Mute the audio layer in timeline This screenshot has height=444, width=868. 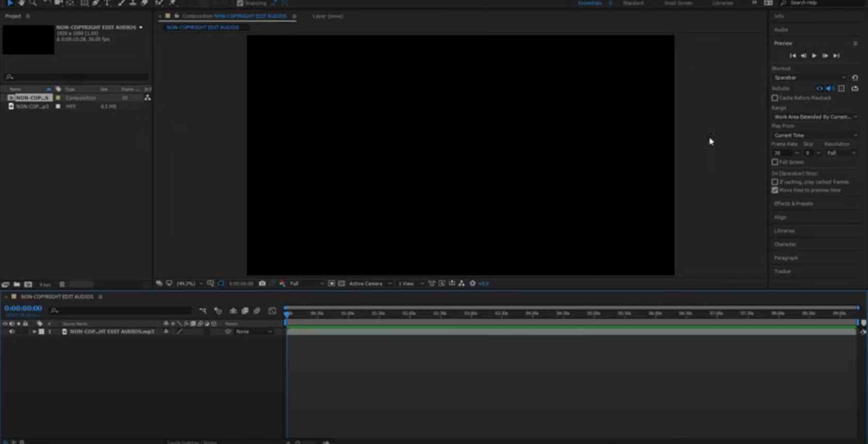point(12,332)
